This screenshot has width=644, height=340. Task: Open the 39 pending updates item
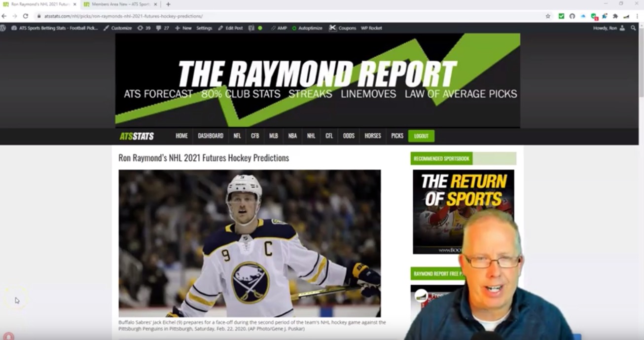point(144,28)
